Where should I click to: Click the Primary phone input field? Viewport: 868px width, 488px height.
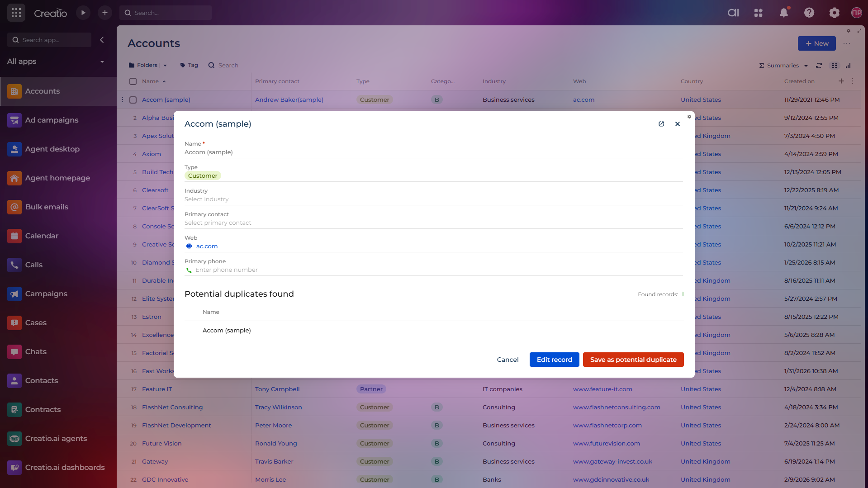[434, 270]
